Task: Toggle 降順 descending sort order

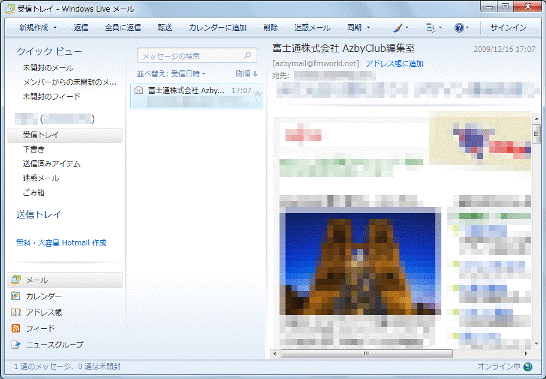Action: pos(247,74)
